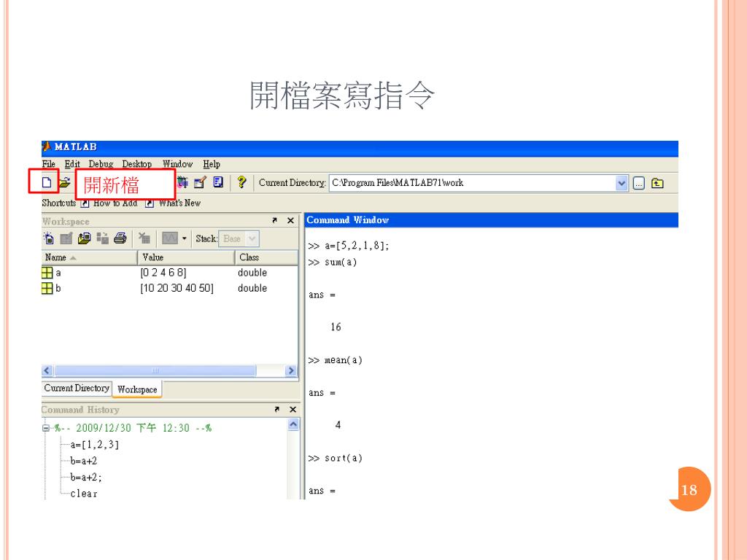This screenshot has width=747, height=560.
Task: Click the Open File folder icon
Action: coord(65,182)
